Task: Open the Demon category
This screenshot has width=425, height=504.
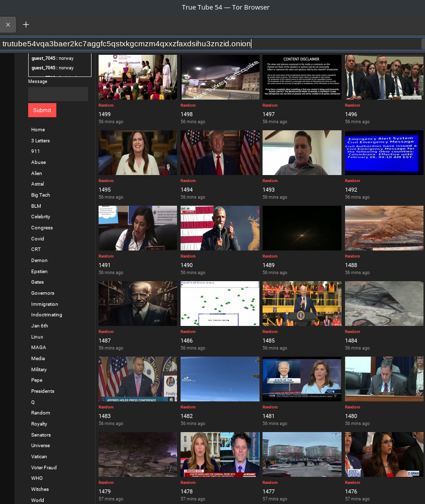Action: 39,261
